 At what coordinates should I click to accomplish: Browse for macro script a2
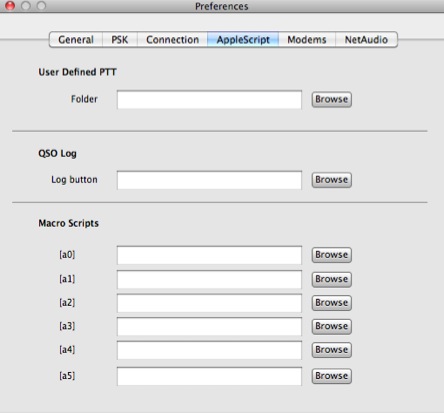(x=332, y=303)
